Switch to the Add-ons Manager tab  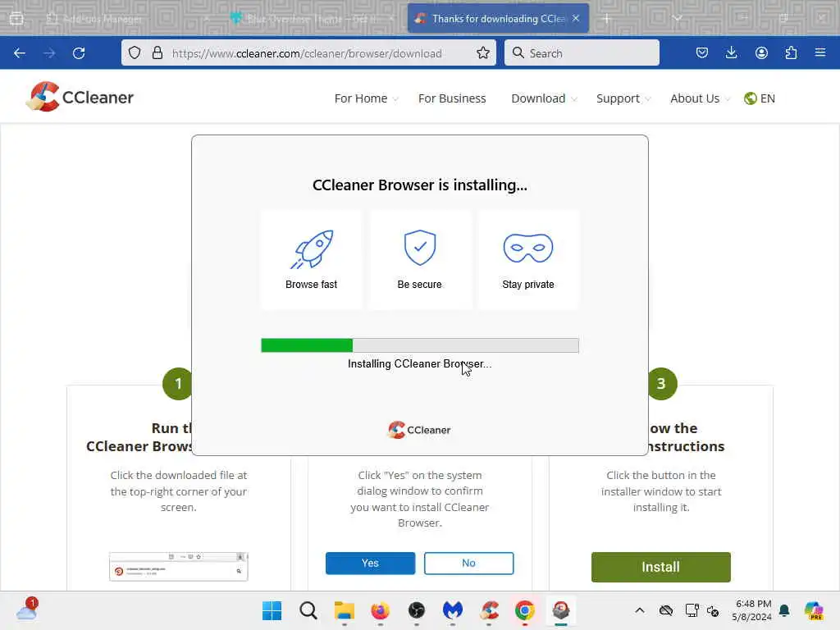pos(127,19)
